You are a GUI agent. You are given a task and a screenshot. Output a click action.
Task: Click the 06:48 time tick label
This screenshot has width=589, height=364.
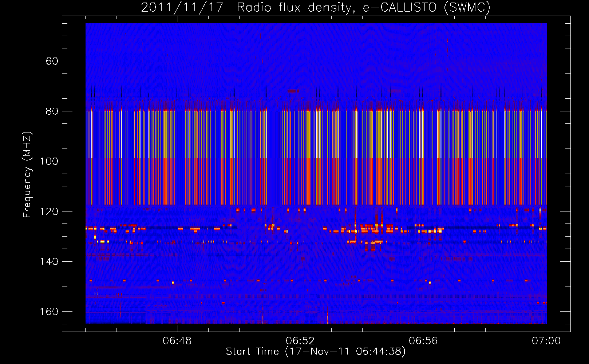coord(177,341)
